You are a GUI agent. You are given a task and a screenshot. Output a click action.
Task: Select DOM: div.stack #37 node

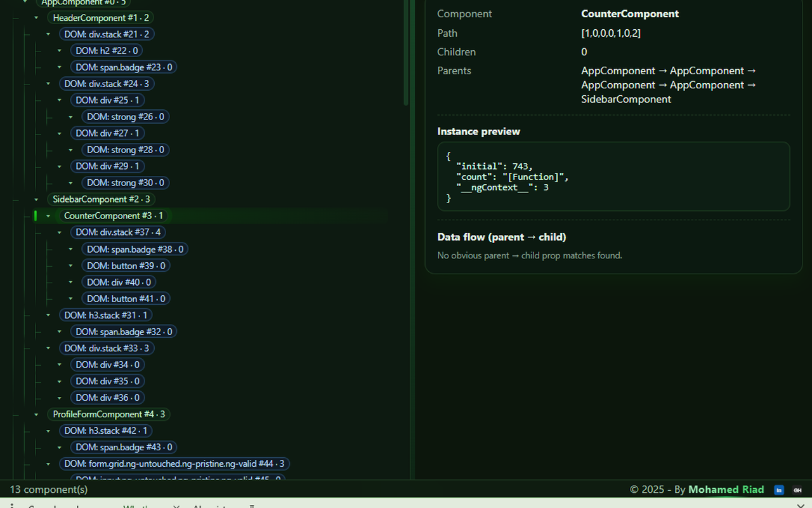click(118, 232)
